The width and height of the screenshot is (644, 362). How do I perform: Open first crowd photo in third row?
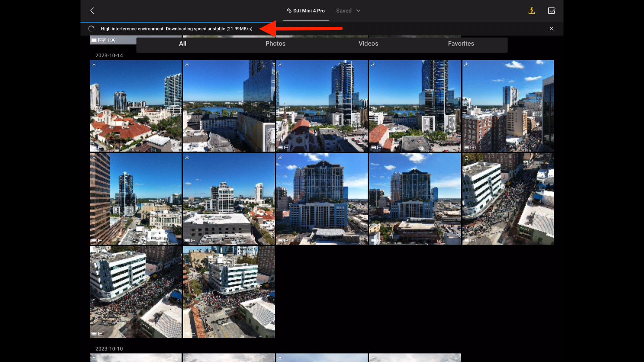click(136, 292)
